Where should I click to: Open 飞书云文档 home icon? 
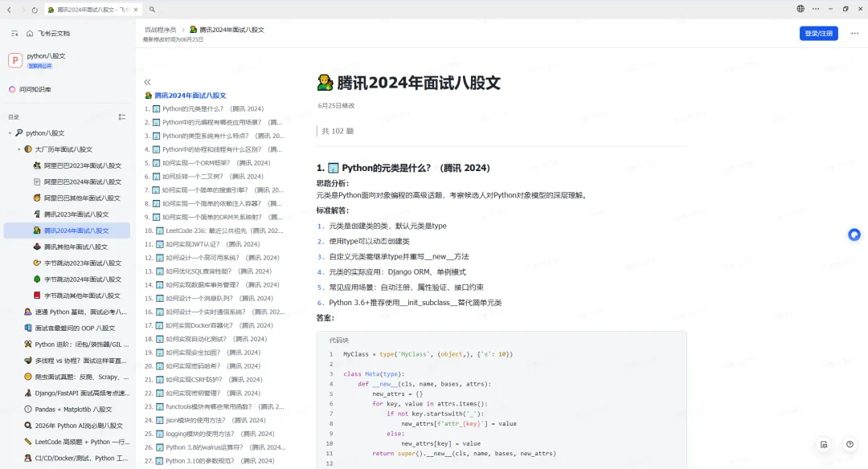(30, 34)
